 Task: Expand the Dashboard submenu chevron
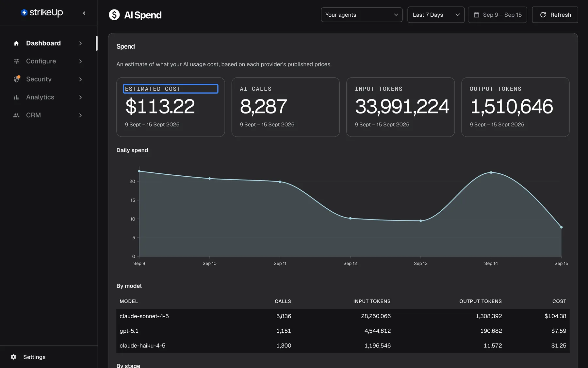click(80, 43)
